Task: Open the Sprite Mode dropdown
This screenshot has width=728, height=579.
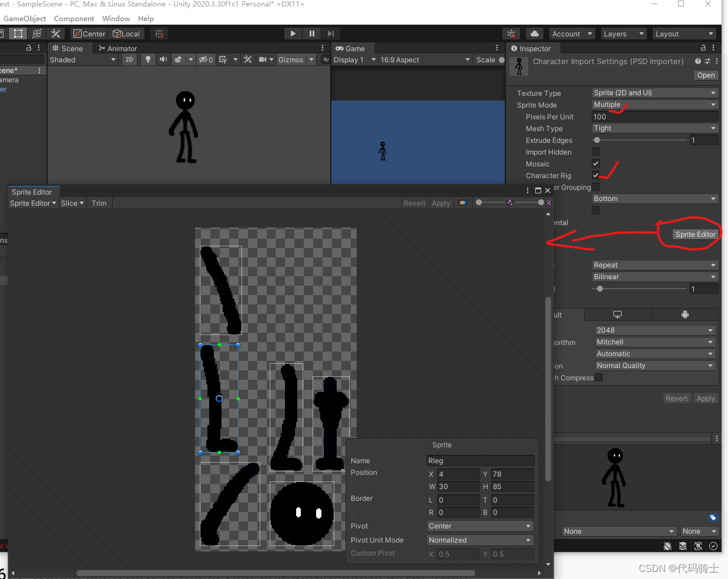Action: (655, 104)
